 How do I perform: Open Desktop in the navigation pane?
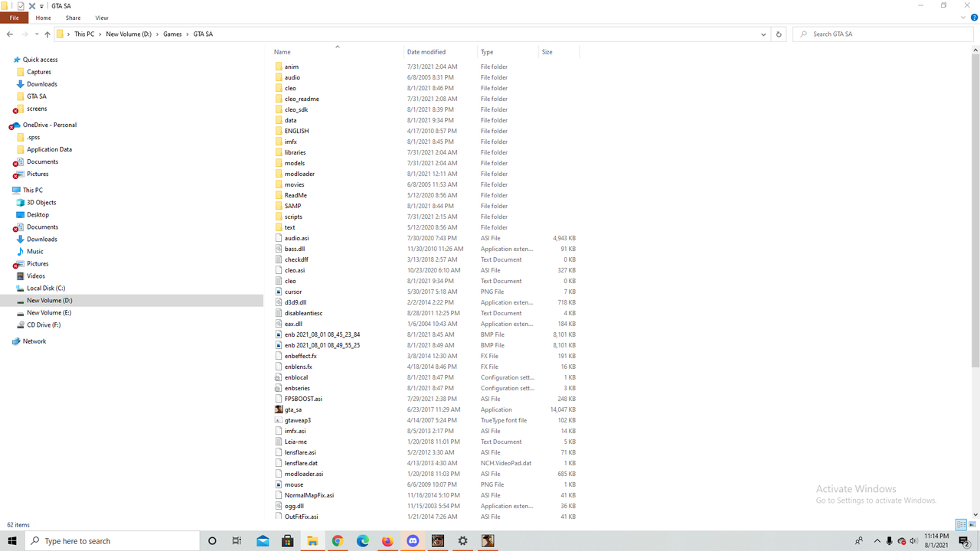pos(38,215)
